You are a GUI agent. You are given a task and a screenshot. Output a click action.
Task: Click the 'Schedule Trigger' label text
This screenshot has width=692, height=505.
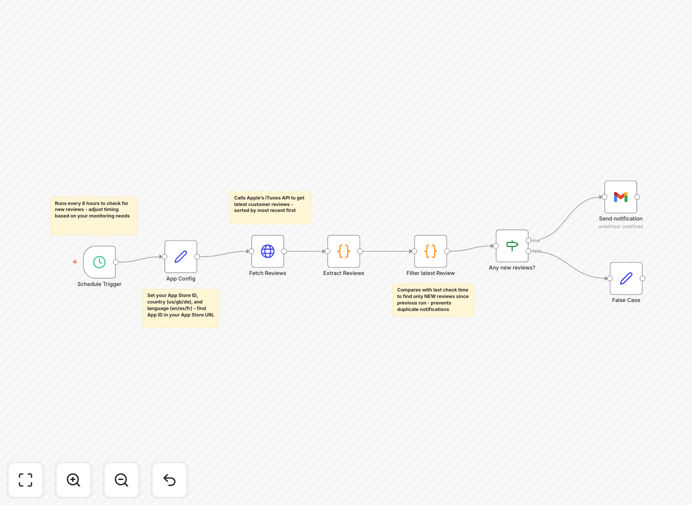[99, 284]
